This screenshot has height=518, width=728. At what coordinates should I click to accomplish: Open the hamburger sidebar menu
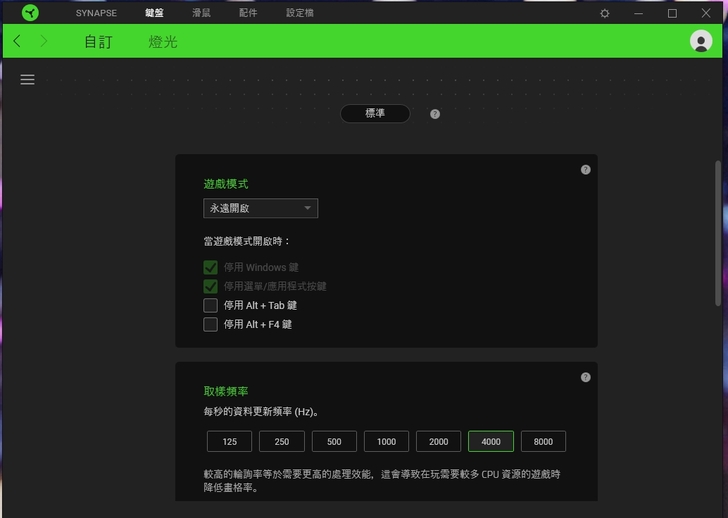(x=27, y=80)
